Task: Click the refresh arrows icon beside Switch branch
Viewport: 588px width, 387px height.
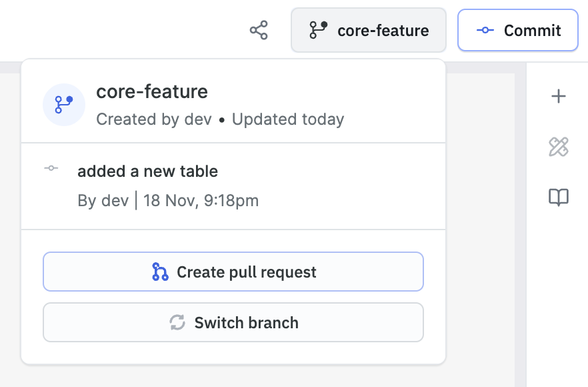Action: coord(177,323)
